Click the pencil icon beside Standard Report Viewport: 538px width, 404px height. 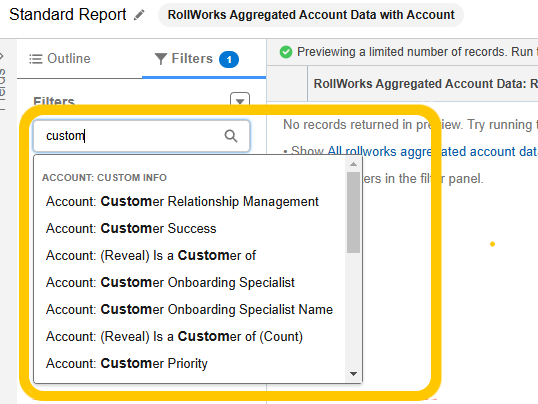(139, 15)
